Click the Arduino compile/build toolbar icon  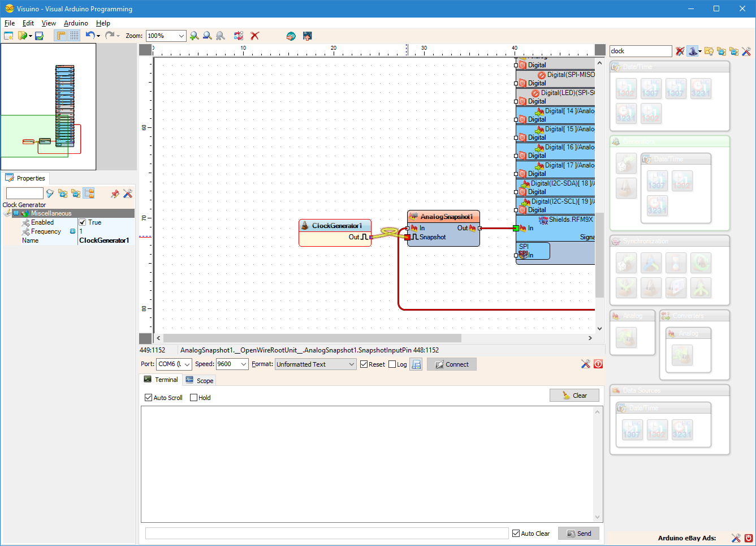[x=291, y=36]
